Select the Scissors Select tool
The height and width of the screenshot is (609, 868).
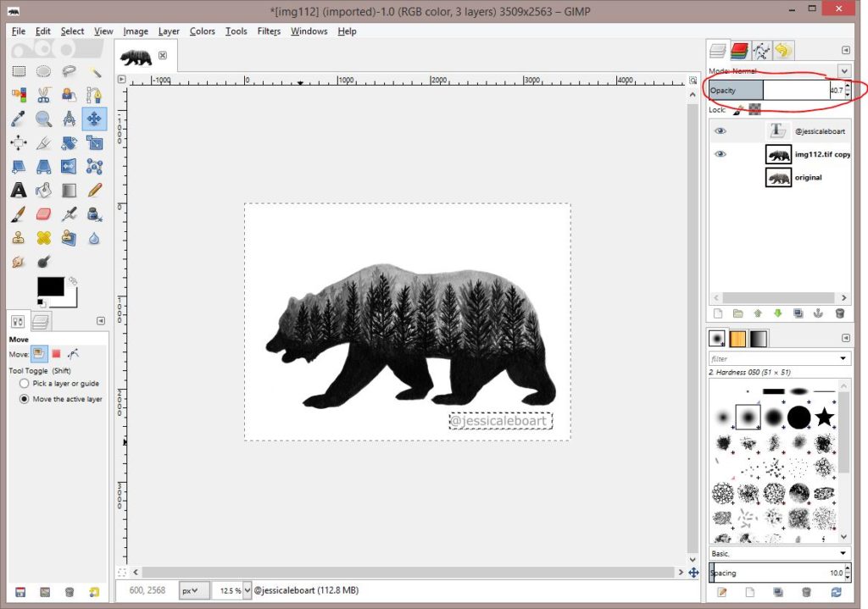point(43,95)
